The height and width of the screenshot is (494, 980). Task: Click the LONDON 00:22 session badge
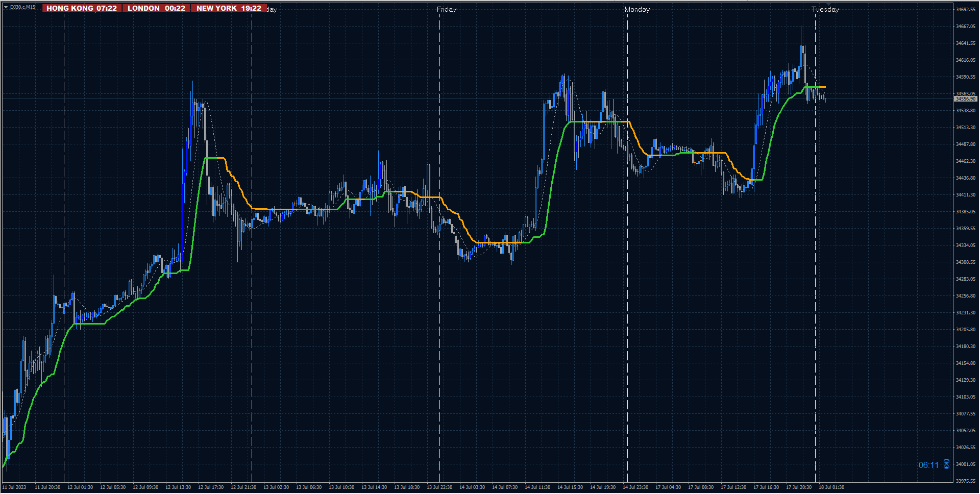pos(156,8)
